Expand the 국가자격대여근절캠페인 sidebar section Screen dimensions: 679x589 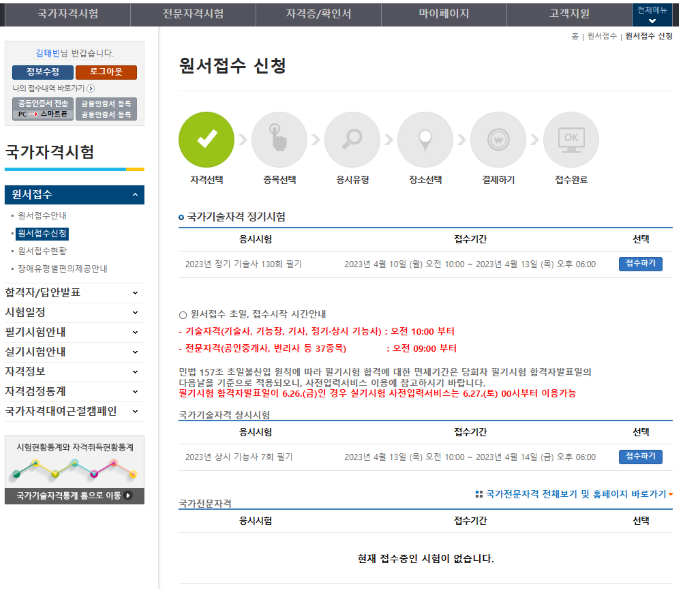click(x=135, y=411)
